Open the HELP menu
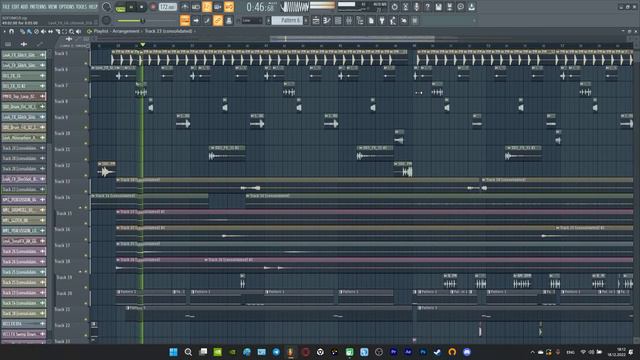640x360 pixels. 93,7
